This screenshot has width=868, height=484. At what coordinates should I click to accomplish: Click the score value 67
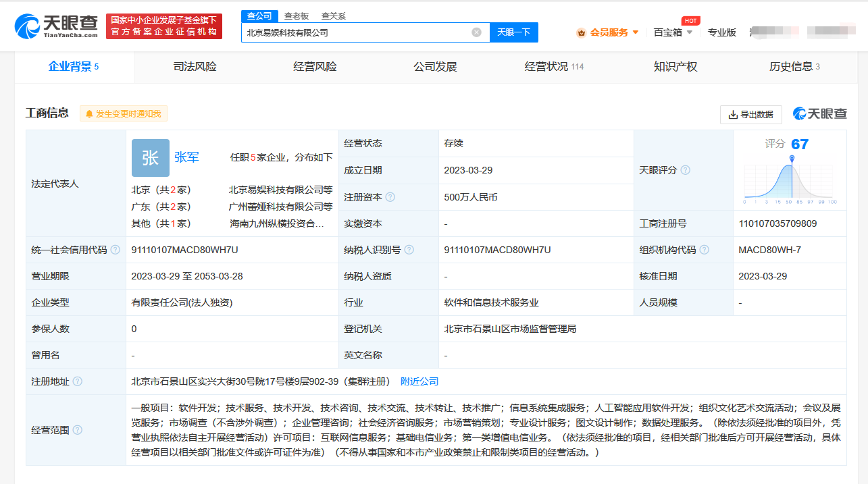[x=800, y=144]
